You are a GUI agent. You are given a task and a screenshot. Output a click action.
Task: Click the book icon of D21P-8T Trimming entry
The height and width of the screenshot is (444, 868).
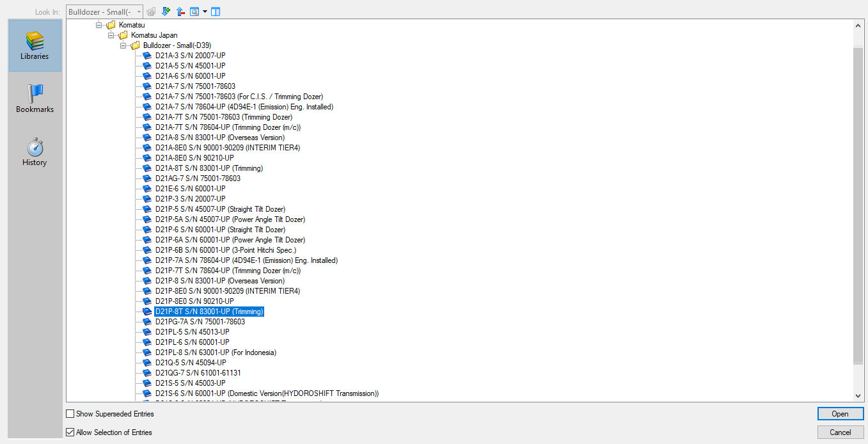(x=147, y=312)
